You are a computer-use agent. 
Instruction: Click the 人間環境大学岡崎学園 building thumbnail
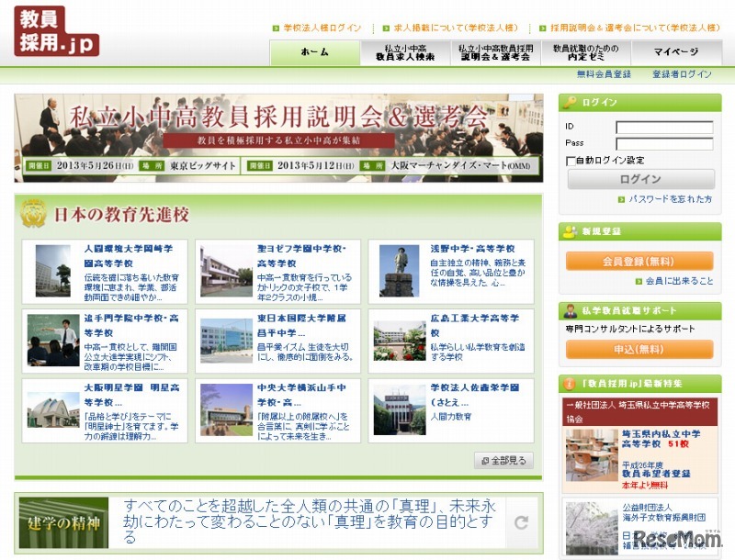coord(53,271)
